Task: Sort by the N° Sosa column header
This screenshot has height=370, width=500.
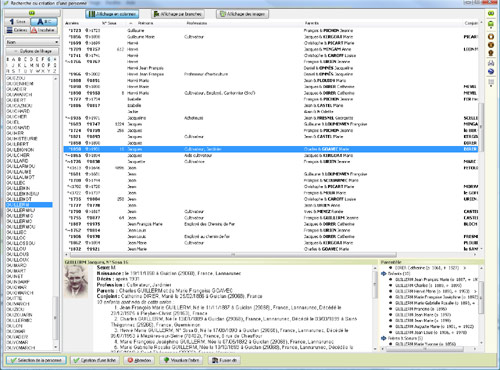Action: point(109,23)
